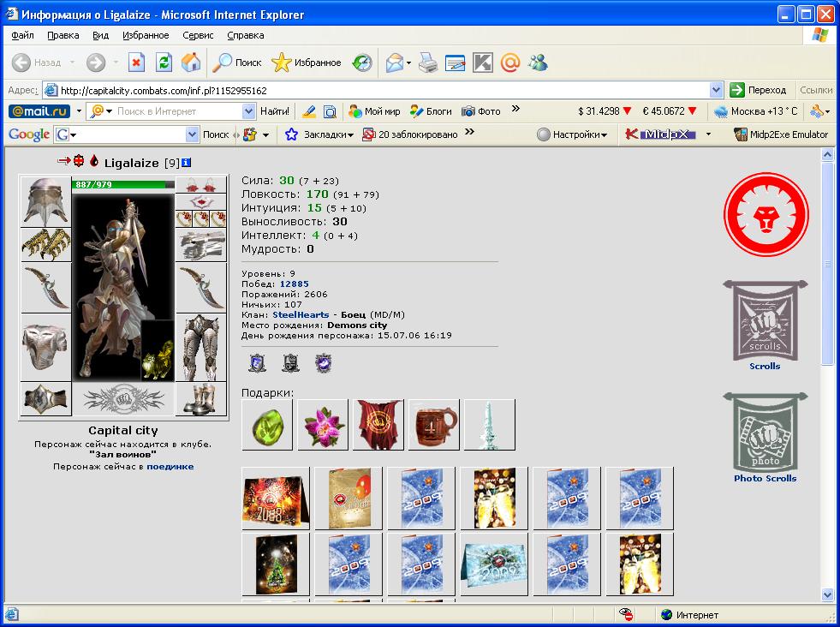840x627 pixels.
Task: Click the green gem gift
Action: (267, 425)
